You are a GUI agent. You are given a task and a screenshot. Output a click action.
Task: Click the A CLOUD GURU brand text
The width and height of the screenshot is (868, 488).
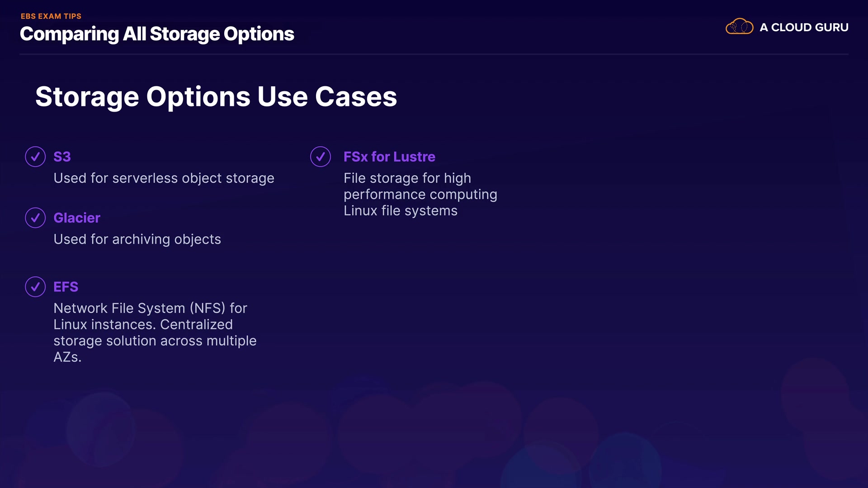[804, 28]
